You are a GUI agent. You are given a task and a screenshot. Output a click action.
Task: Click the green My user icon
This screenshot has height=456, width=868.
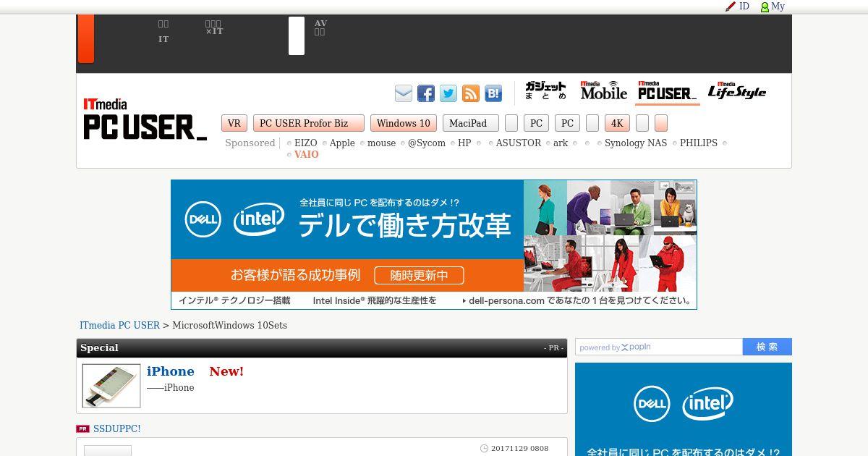765,7
